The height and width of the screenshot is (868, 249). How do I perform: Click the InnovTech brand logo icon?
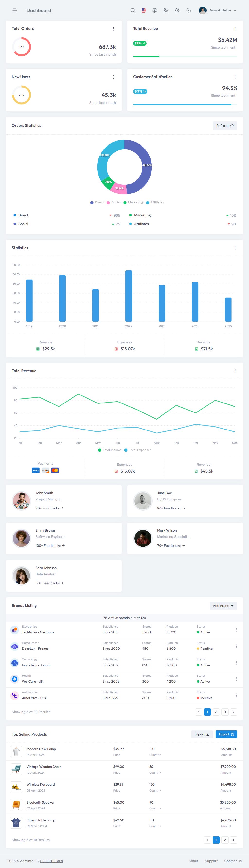[x=15, y=663]
